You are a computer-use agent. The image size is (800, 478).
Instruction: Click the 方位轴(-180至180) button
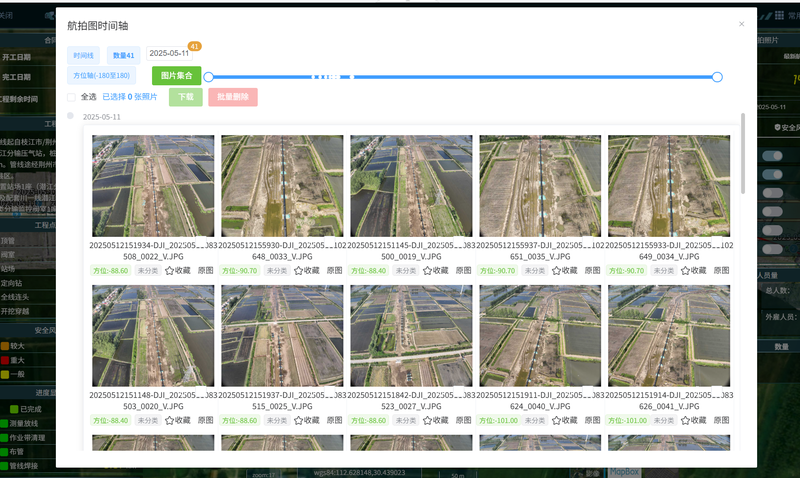pyautogui.click(x=102, y=75)
